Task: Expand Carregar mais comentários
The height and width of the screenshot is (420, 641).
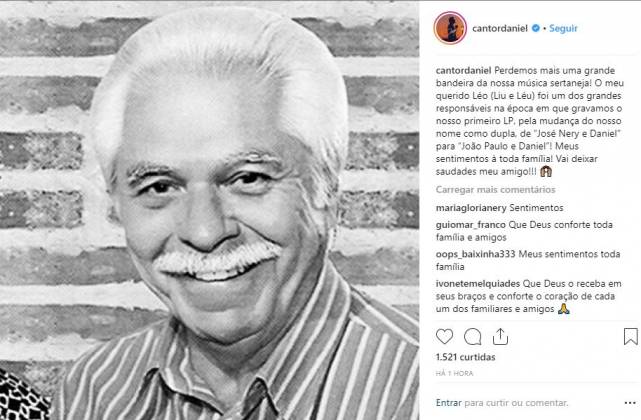Action: [495, 190]
